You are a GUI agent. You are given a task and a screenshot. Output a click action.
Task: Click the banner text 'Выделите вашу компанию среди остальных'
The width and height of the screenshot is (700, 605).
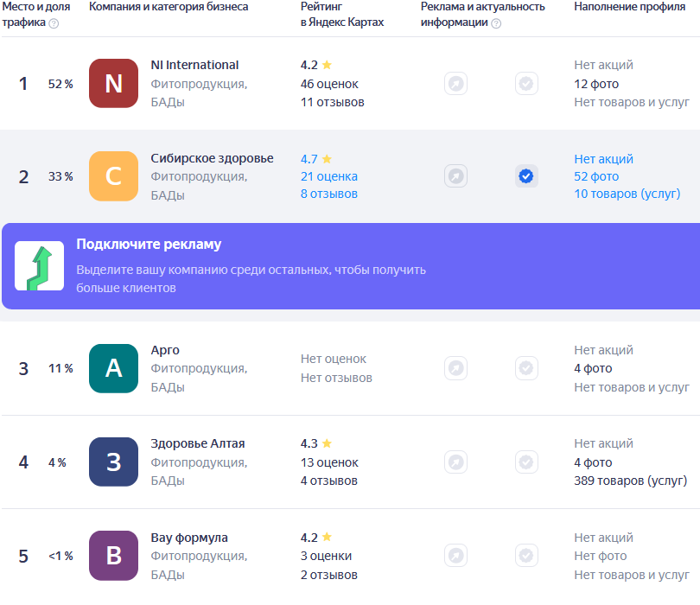point(204,270)
